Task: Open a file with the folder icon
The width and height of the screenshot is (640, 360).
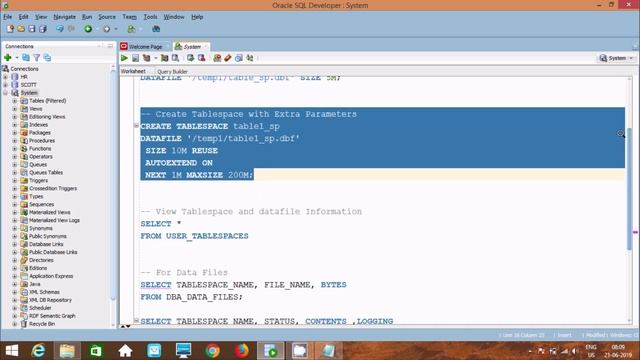Action: click(21, 29)
